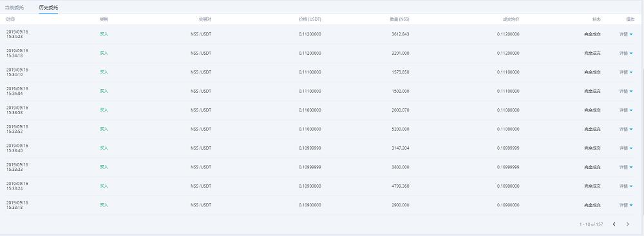Go to previous page of orders
The height and width of the screenshot is (236, 644).
(x=614, y=224)
